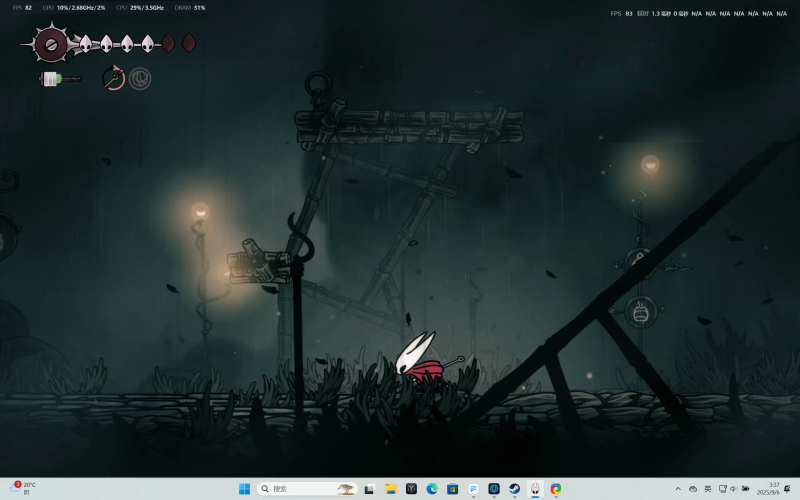The image size is (800, 500).
Task: Open the notification bell in the tray
Action: [x=787, y=489]
